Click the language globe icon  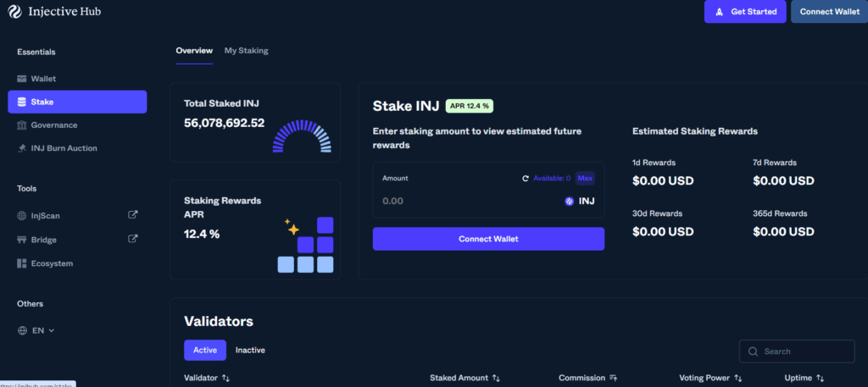(23, 330)
